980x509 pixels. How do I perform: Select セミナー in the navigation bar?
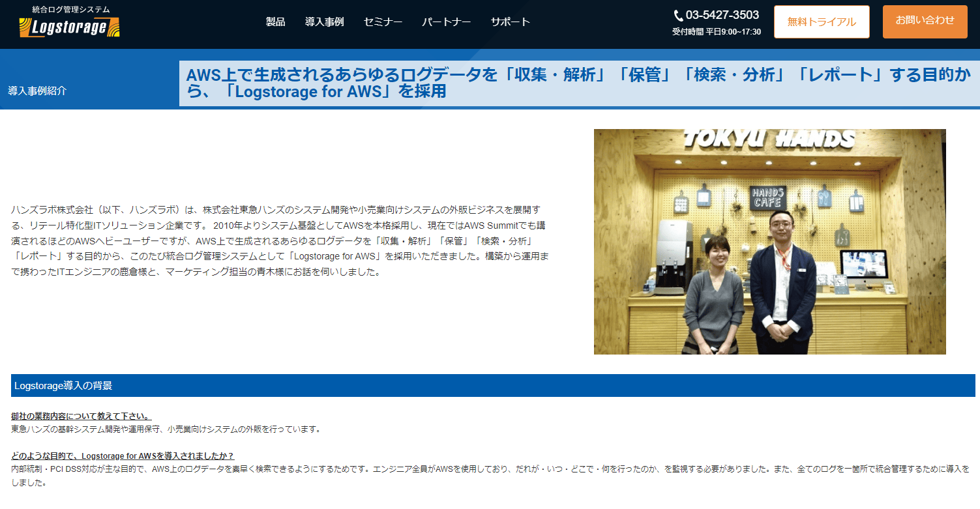pyautogui.click(x=383, y=22)
